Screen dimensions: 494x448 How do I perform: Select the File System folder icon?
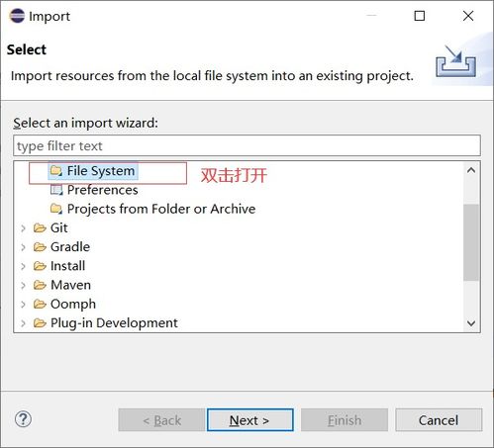click(x=56, y=171)
